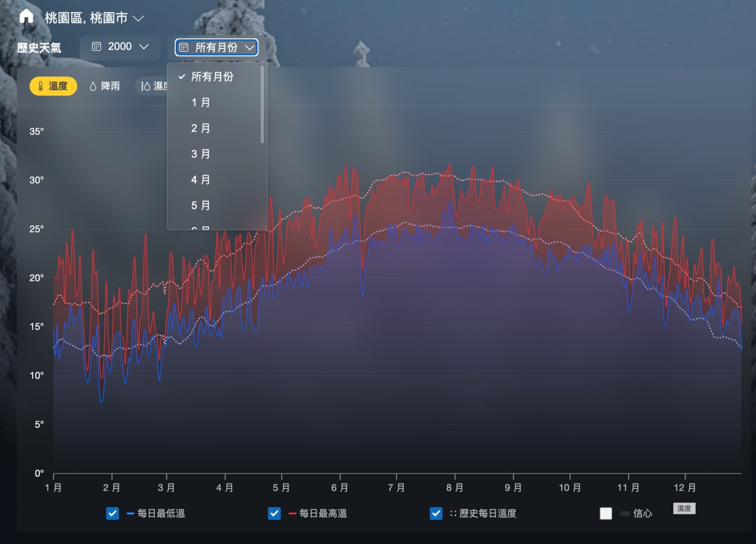Click the 每日最高溫 legend label
The width and height of the screenshot is (756, 544).
click(x=323, y=514)
